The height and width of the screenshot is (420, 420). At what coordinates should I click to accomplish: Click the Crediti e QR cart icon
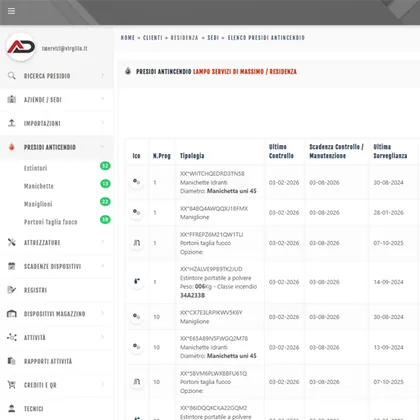pos(12,385)
